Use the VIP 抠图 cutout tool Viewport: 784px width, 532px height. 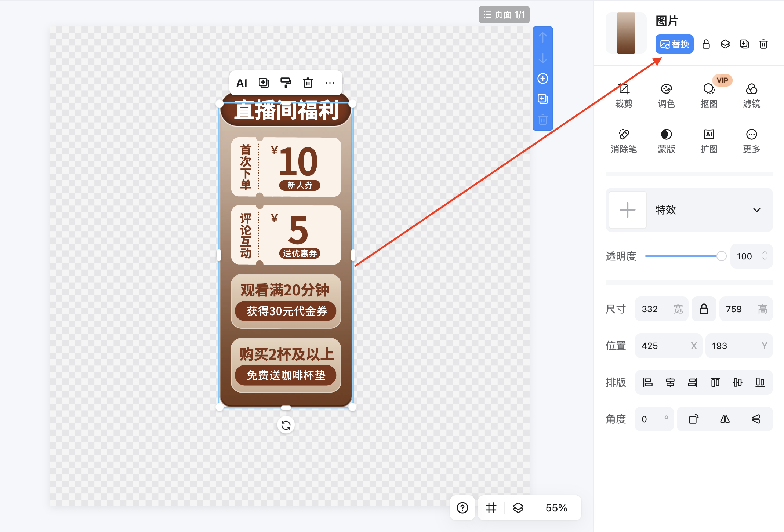[x=709, y=94]
